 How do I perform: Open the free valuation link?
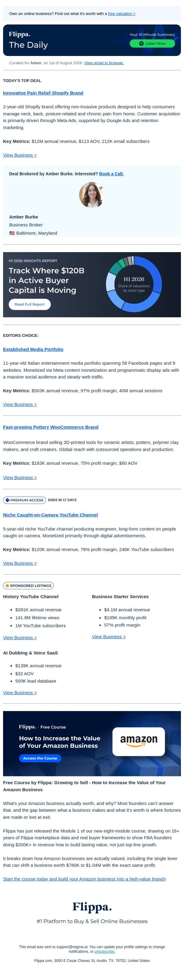(x=121, y=14)
